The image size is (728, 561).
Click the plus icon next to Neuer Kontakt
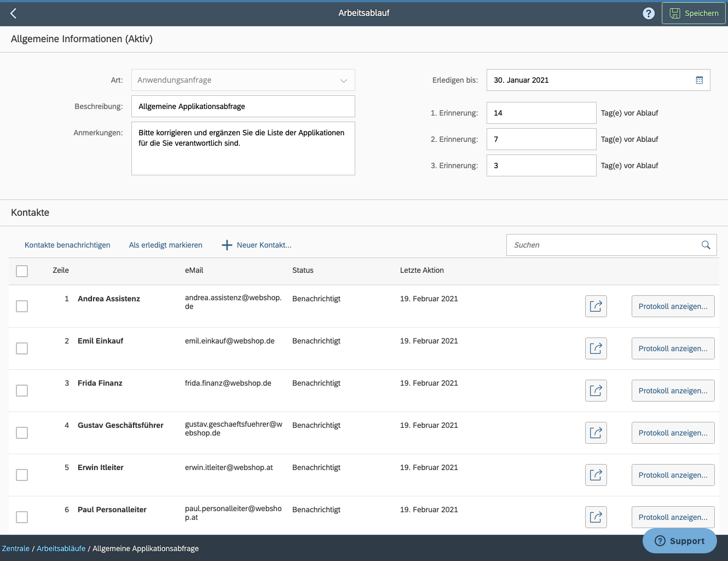pos(226,245)
